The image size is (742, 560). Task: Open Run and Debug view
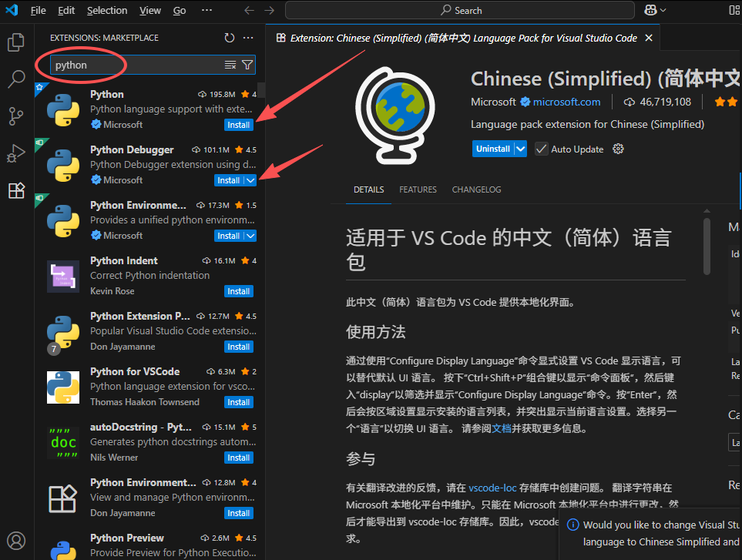[16, 153]
